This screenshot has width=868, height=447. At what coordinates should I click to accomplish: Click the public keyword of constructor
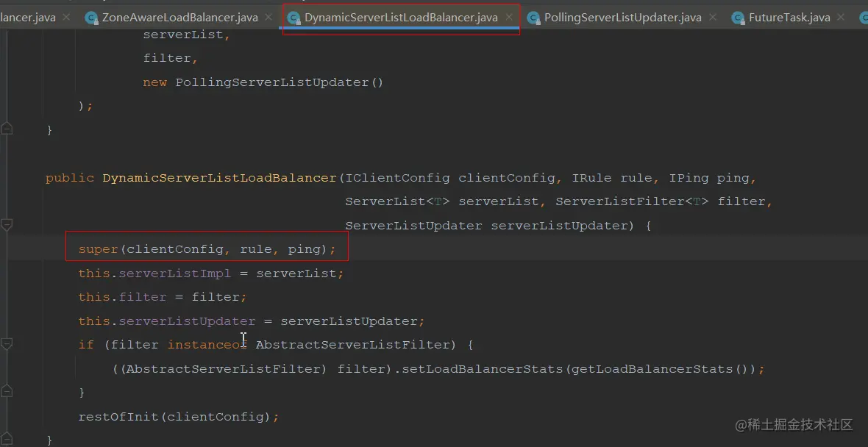click(70, 178)
